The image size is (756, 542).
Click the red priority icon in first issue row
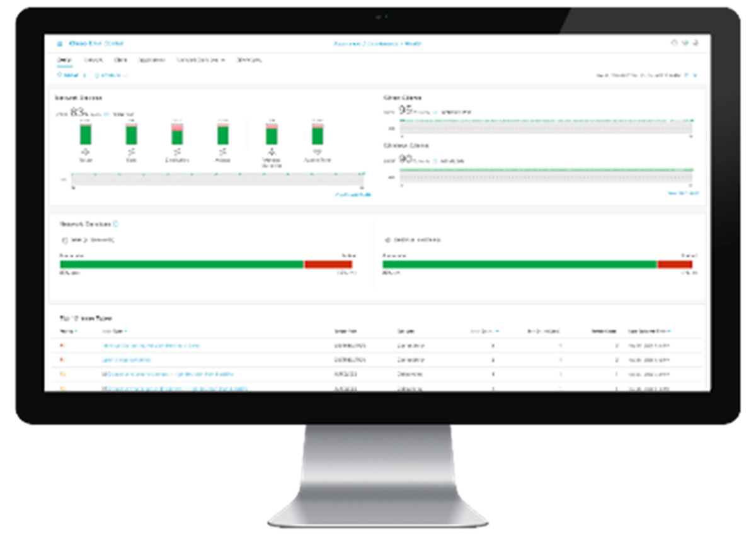pos(62,346)
